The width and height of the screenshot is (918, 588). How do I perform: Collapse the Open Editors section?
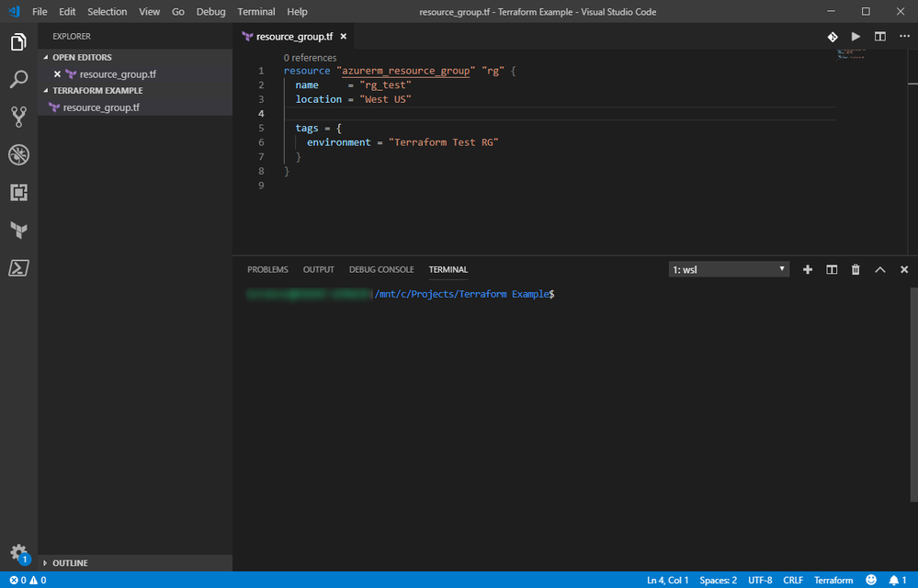coord(82,57)
